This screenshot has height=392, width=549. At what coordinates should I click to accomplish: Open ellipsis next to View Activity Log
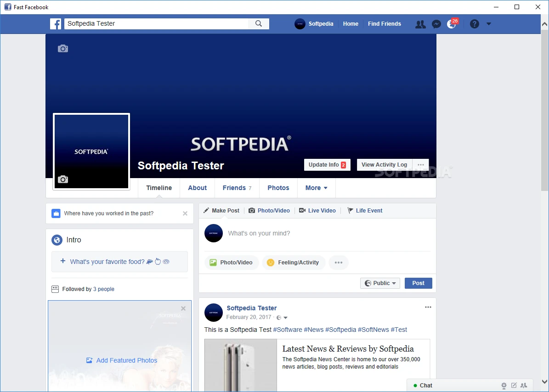(420, 165)
